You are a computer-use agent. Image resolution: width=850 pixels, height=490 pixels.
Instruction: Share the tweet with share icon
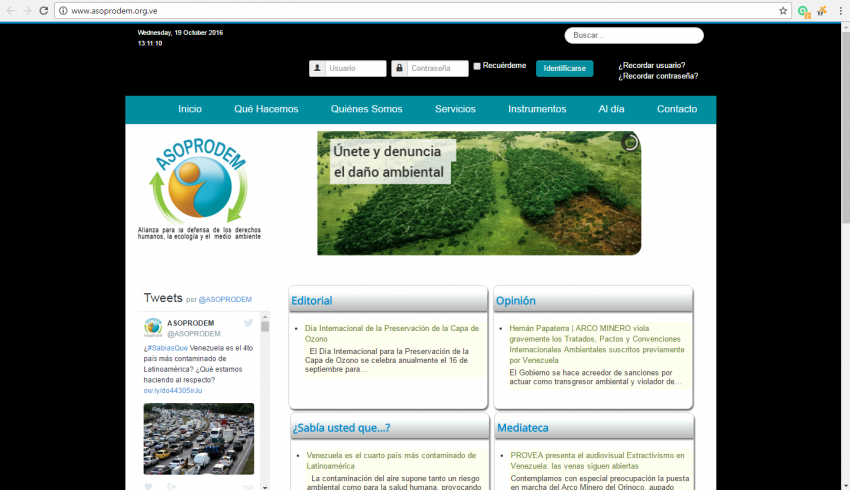pos(171,486)
